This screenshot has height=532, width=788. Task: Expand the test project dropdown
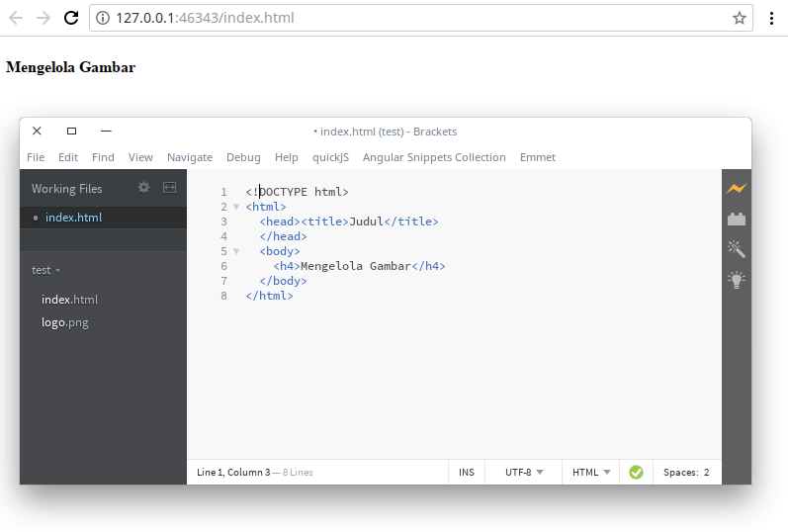[x=45, y=270]
